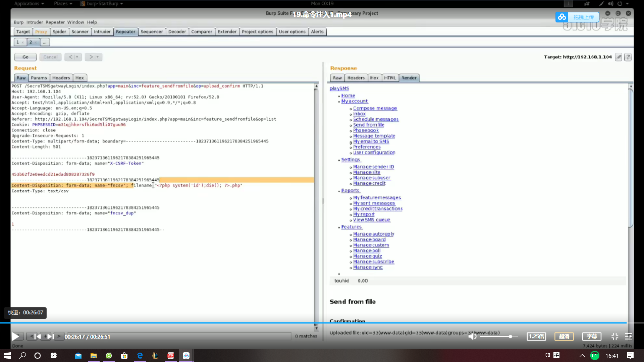Open the video playlist panel
Image resolution: width=644 pixels, height=362 pixels.
point(629,336)
